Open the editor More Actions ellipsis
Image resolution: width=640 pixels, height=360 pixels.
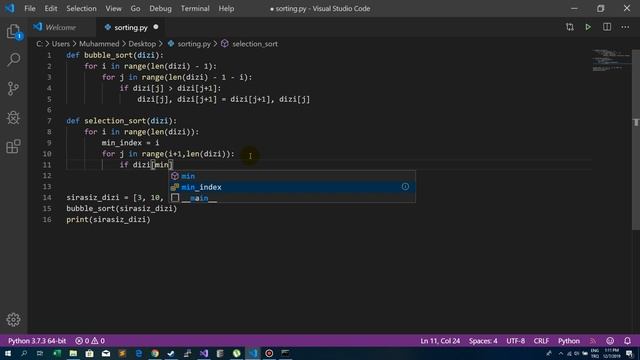pyautogui.click(x=625, y=27)
